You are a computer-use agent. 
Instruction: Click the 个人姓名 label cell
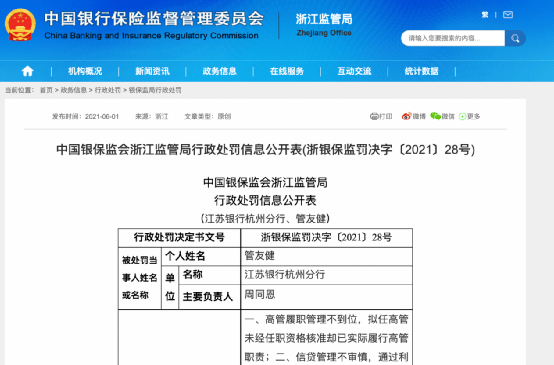pos(201,256)
